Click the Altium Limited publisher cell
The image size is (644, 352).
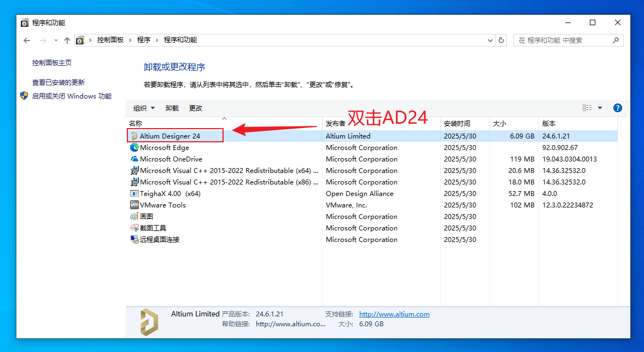(348, 136)
